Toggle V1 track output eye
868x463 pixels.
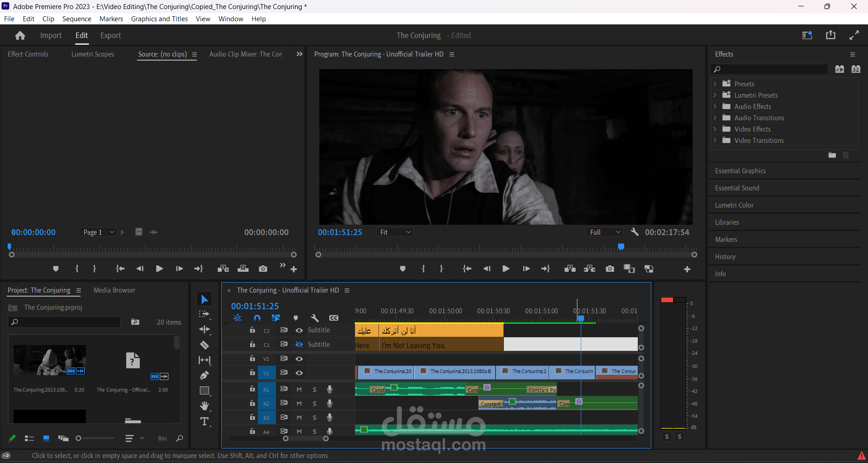point(299,373)
